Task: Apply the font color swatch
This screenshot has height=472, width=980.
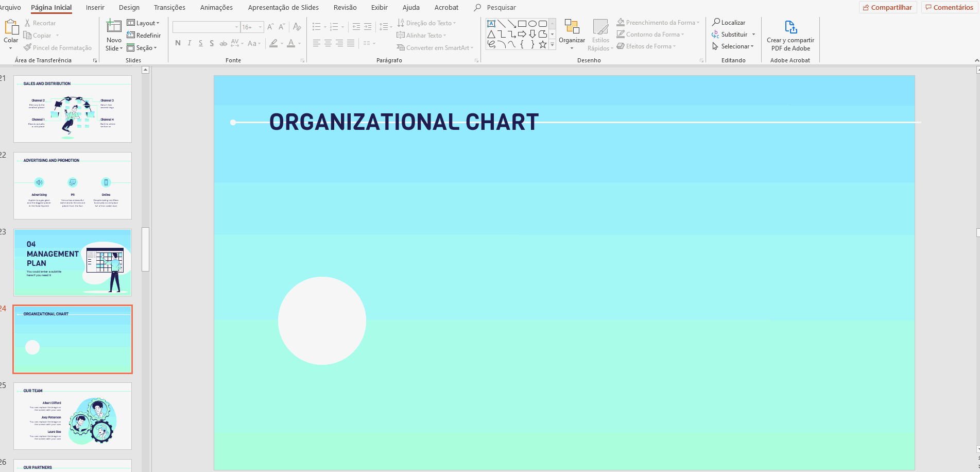Action: pos(291,43)
